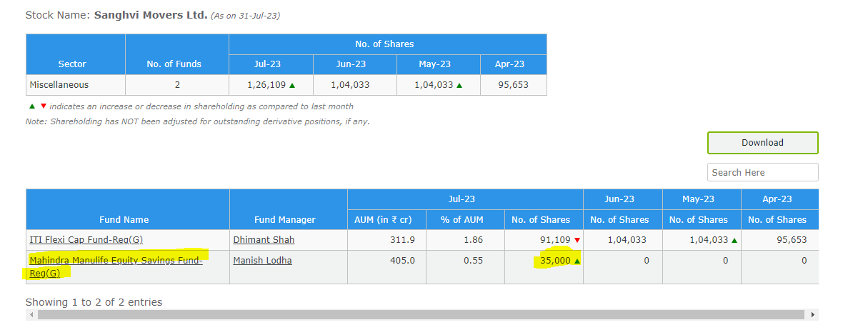This screenshot has height=325, width=868.
Task: Open fund manager Dhimant Shah link
Action: (x=264, y=240)
